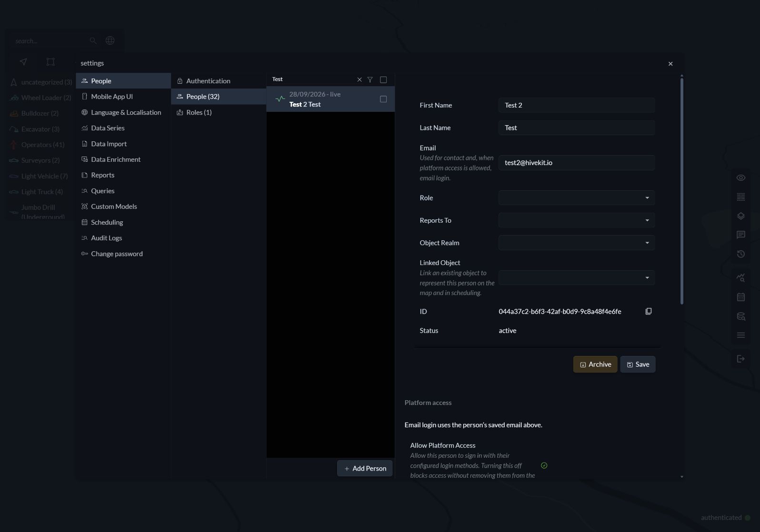
Task: Open Mobile App UI settings
Action: pyautogui.click(x=123, y=97)
